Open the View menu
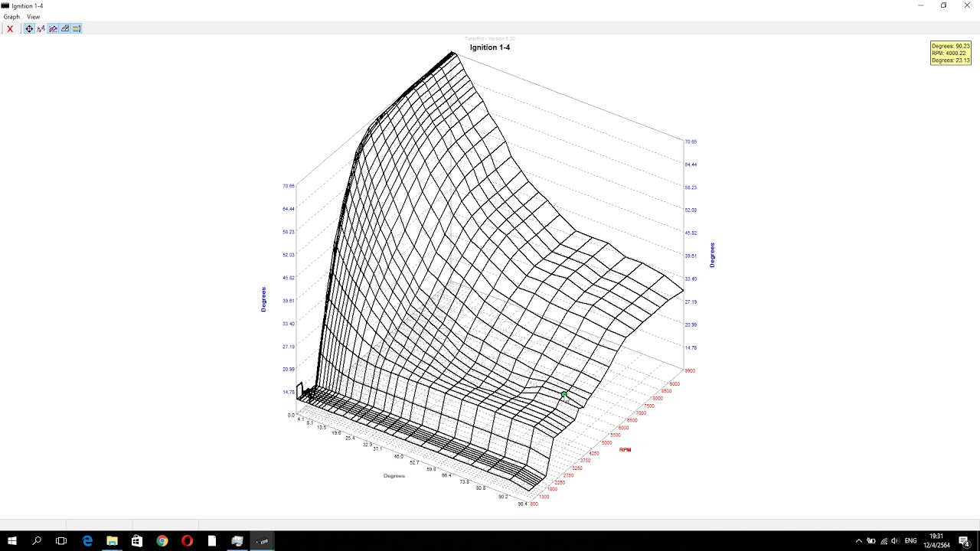Screen dimensions: 980x551 [x=33, y=17]
